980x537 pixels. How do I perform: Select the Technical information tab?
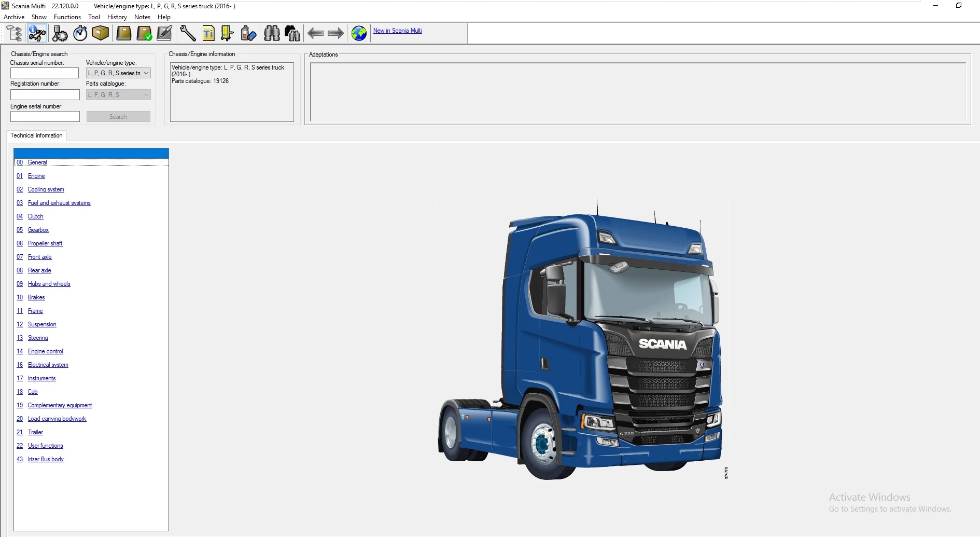(36, 135)
